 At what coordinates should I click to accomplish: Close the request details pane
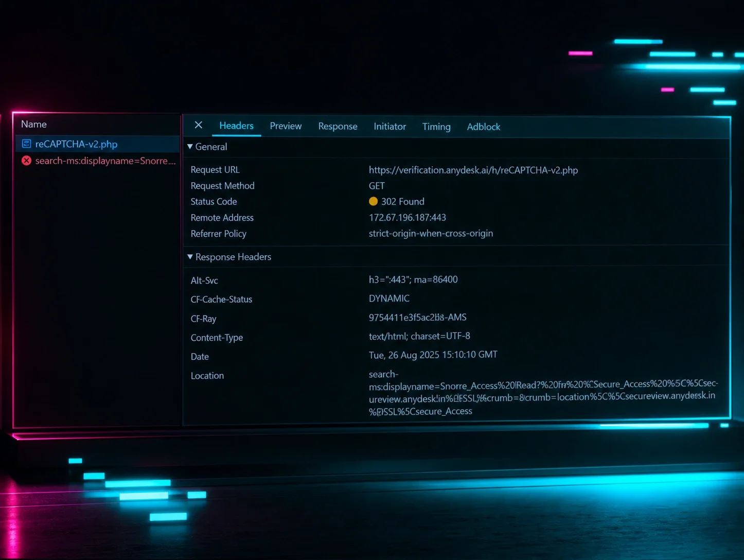(198, 125)
